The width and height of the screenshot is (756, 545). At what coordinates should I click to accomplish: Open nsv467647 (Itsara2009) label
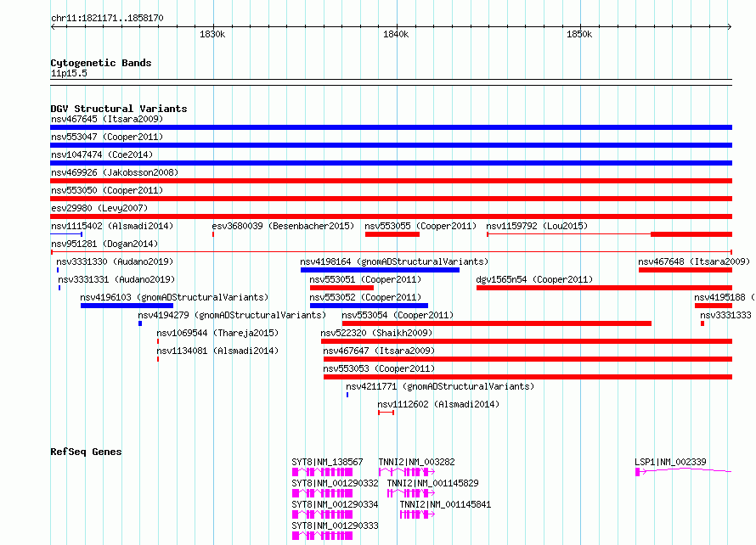(379, 351)
